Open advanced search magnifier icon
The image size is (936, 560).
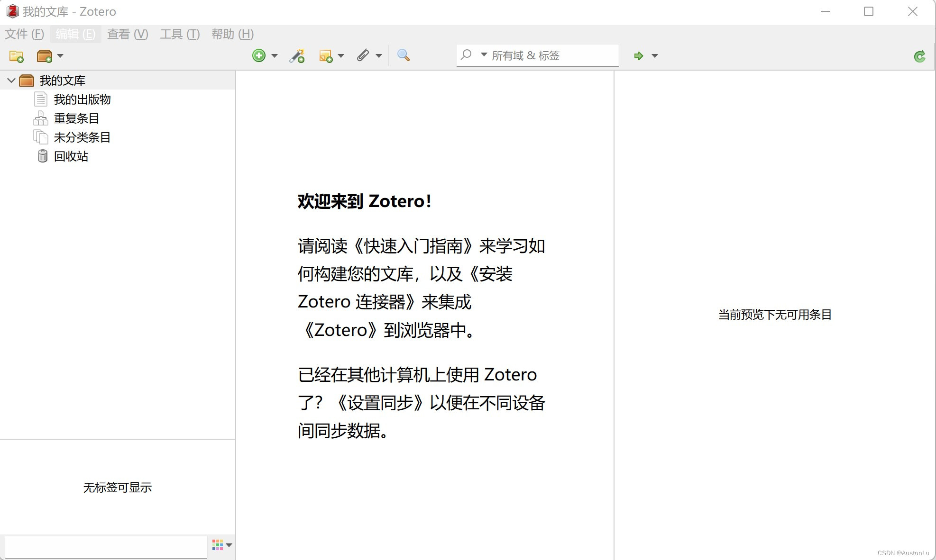pyautogui.click(x=404, y=55)
